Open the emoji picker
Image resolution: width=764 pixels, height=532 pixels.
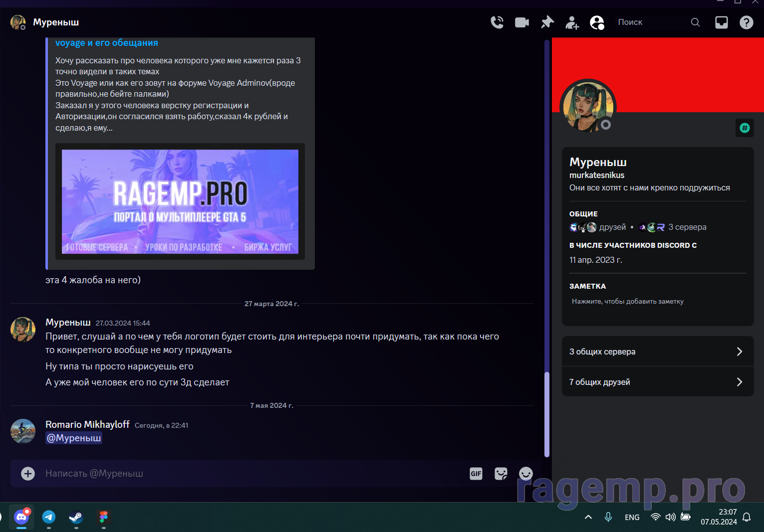(x=526, y=474)
